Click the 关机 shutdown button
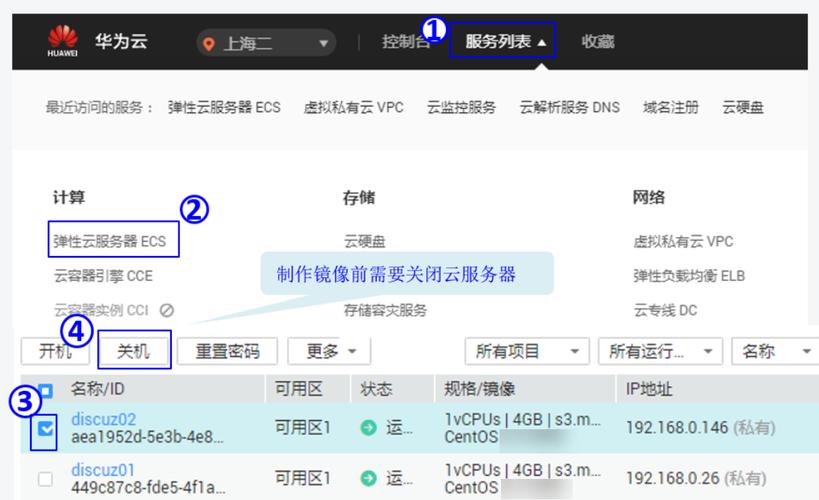Screen dimensions: 819x500 click(x=134, y=351)
